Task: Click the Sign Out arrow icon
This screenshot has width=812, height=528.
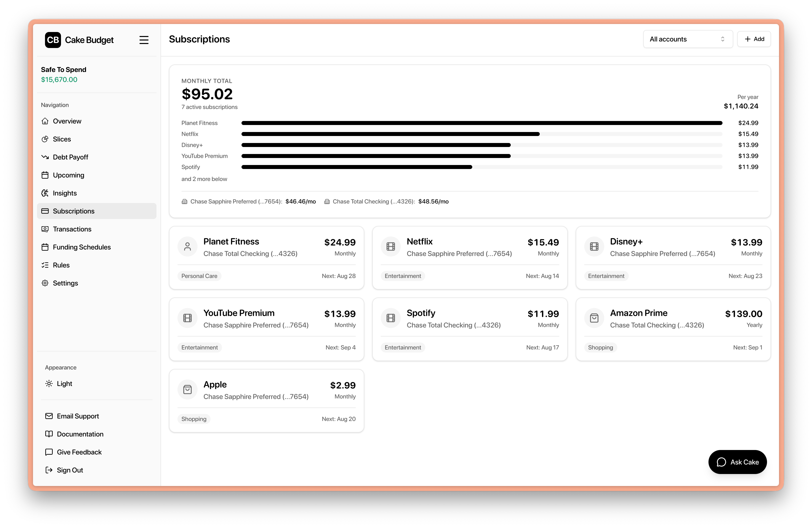Action: click(x=49, y=470)
